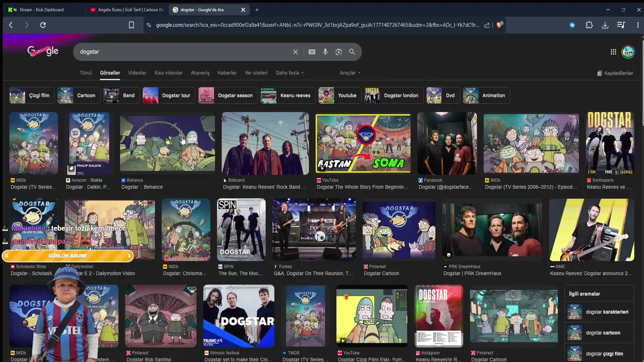The width and height of the screenshot is (644, 362).
Task: Open the YouTube Baştan Sona thumbnail
Action: pyautogui.click(x=363, y=143)
